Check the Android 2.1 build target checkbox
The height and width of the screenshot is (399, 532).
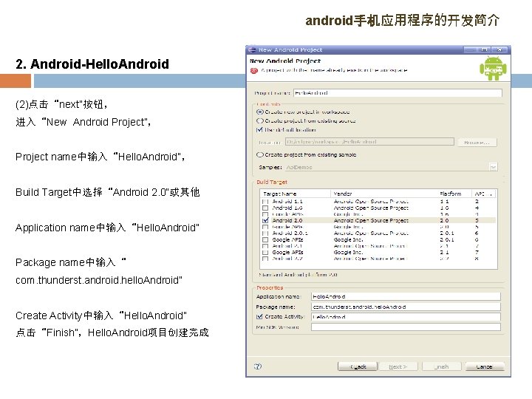265,246
